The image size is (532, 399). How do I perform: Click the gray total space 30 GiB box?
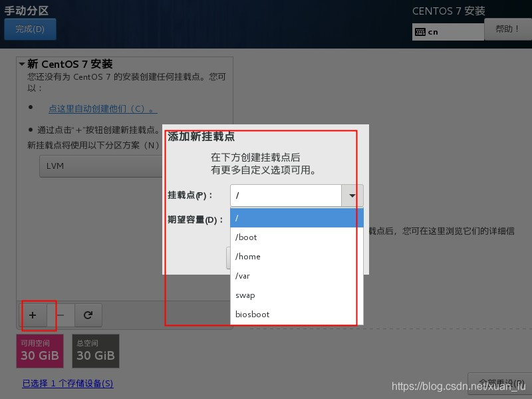[96, 351]
